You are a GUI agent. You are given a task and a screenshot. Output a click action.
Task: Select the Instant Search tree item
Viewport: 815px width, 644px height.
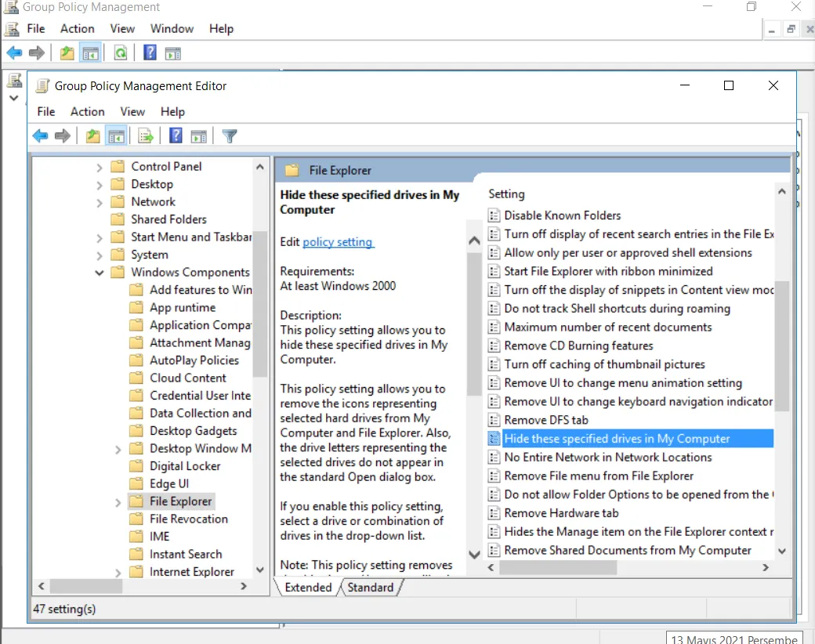pyautogui.click(x=186, y=554)
